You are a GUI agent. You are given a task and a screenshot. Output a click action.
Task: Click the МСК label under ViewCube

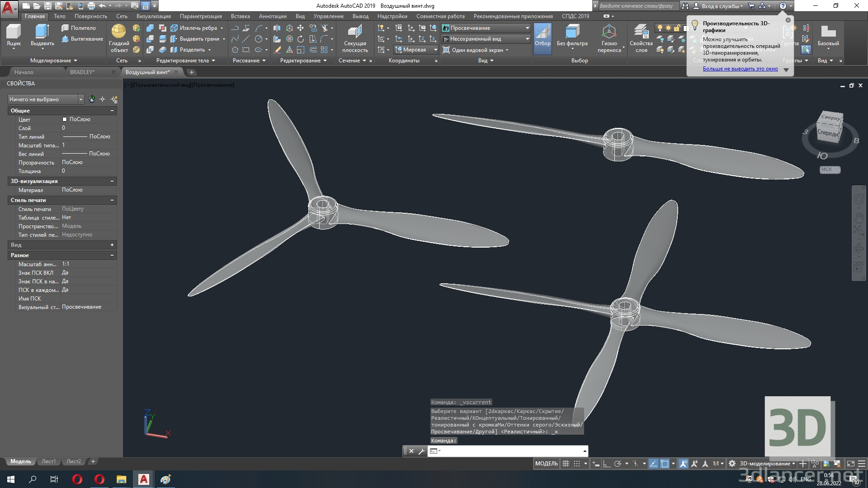point(830,170)
